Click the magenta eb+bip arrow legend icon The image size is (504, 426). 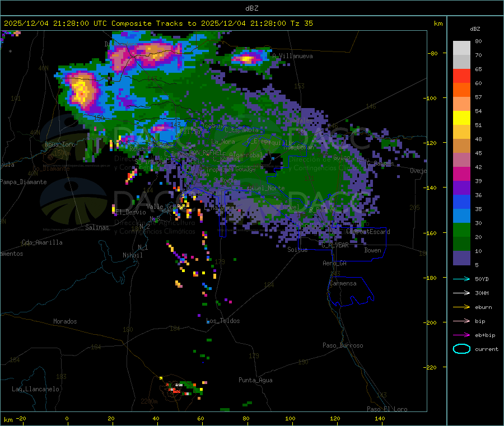(461, 335)
